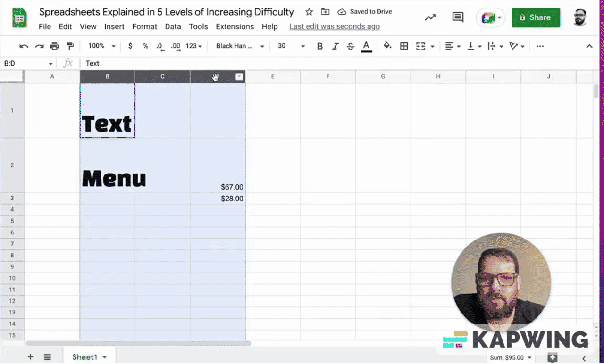The height and width of the screenshot is (364, 604).
Task: Click the Undo arrow icon
Action: (x=24, y=46)
